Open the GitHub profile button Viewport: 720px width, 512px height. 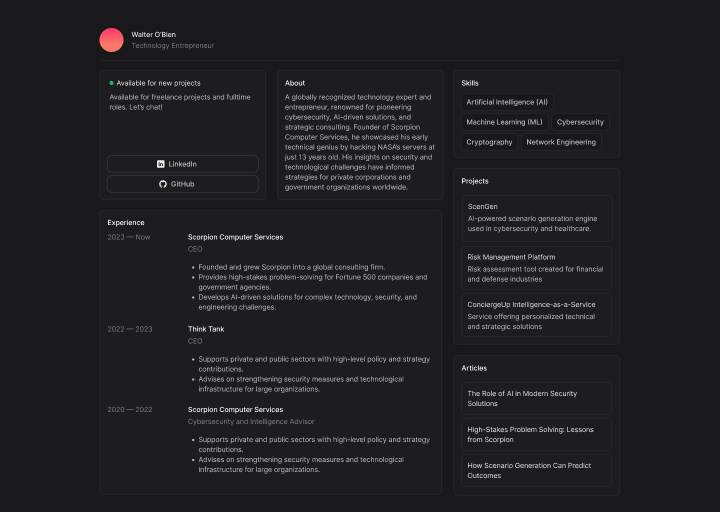[x=182, y=184]
